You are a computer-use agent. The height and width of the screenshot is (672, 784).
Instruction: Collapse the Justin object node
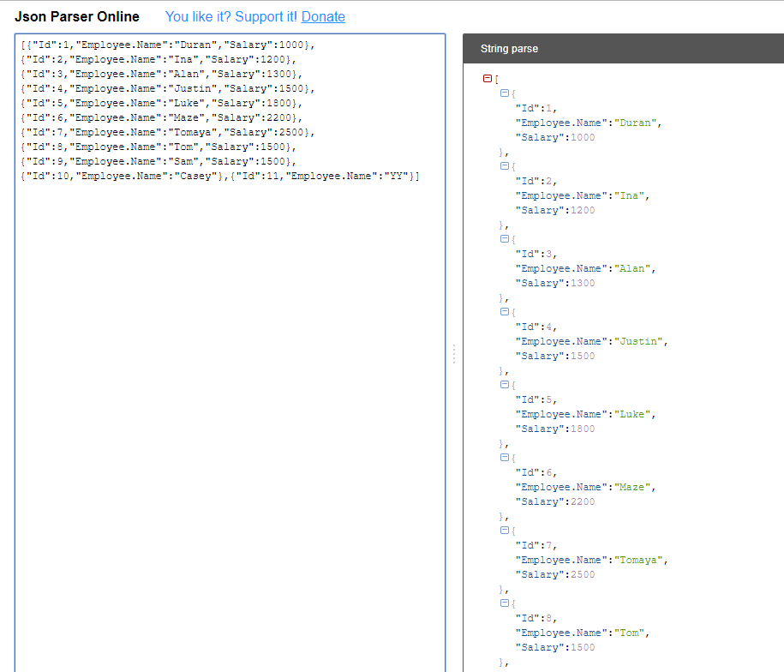(505, 311)
